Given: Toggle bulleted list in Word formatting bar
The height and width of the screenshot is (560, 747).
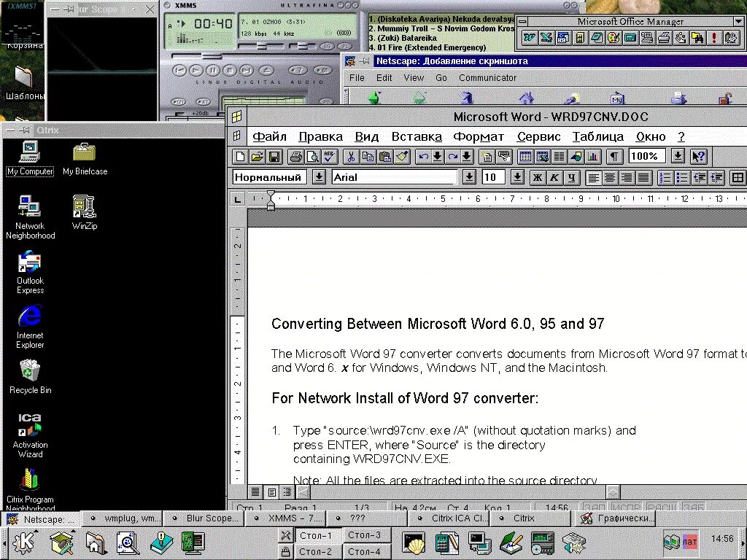Looking at the screenshot, I should 682,178.
